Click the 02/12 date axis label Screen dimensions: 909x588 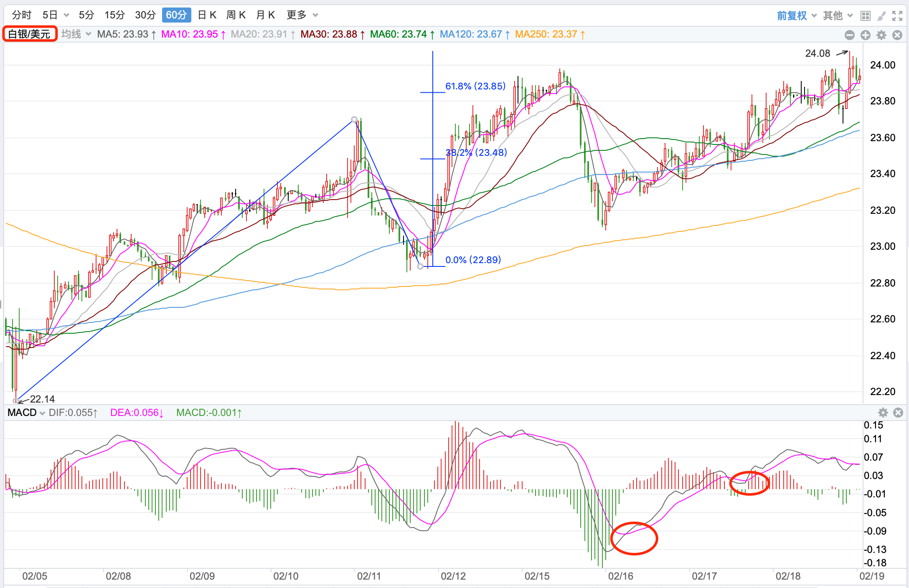pyautogui.click(x=453, y=576)
